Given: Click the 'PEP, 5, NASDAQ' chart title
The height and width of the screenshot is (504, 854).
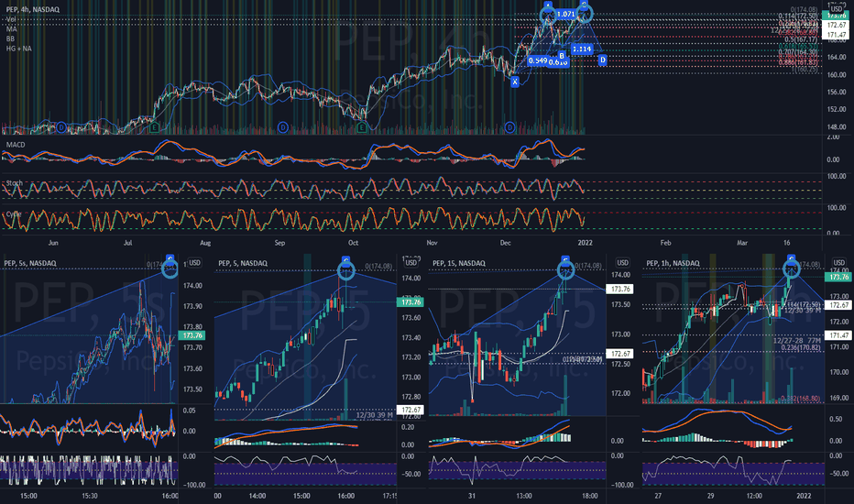Looking at the screenshot, I should tap(243, 263).
